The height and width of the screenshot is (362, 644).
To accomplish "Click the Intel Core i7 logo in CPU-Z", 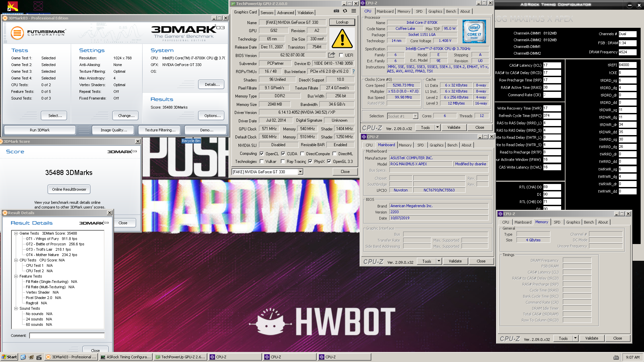I will tap(474, 32).
